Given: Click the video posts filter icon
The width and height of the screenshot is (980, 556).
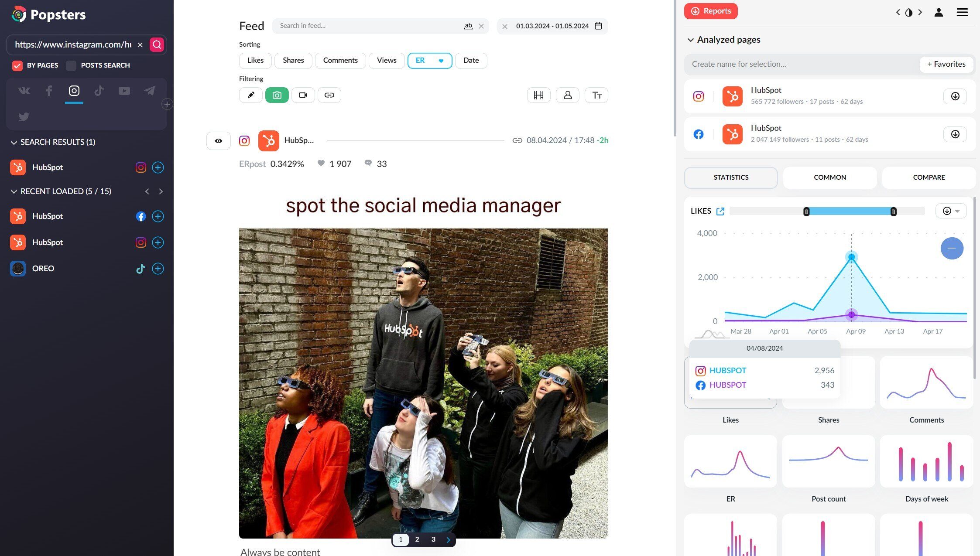Looking at the screenshot, I should 303,95.
